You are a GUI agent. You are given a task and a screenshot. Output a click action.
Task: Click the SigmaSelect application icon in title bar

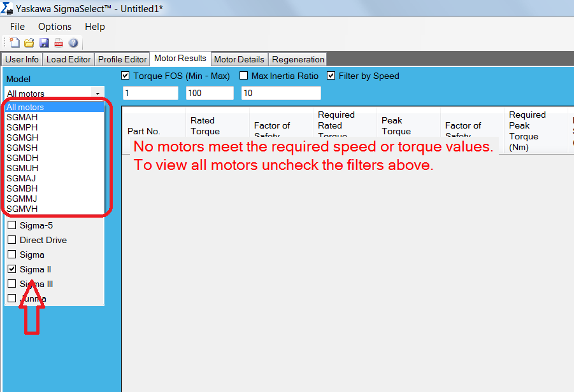pyautogui.click(x=6, y=8)
